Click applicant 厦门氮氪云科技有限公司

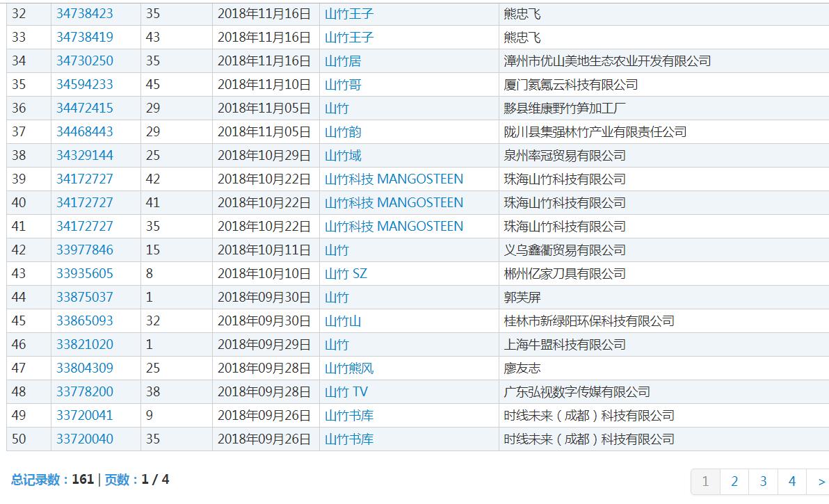coord(571,85)
